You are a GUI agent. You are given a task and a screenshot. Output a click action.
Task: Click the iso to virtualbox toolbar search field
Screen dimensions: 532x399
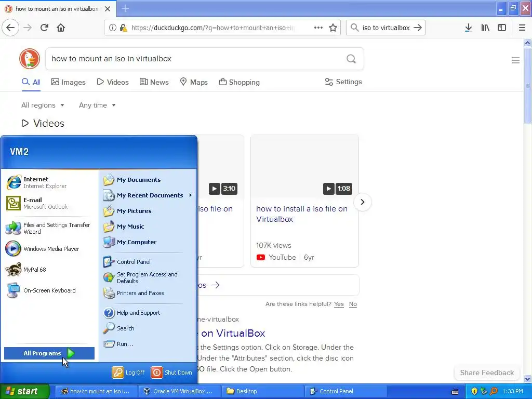click(x=386, y=28)
